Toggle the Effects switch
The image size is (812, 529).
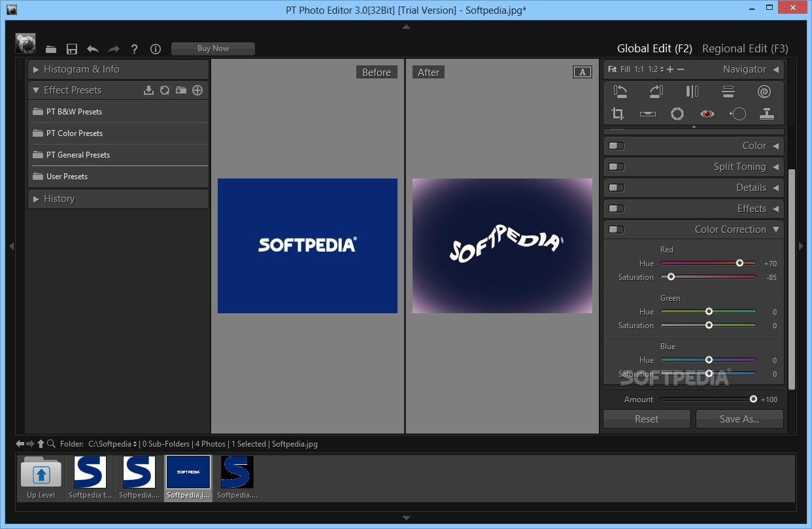point(616,209)
